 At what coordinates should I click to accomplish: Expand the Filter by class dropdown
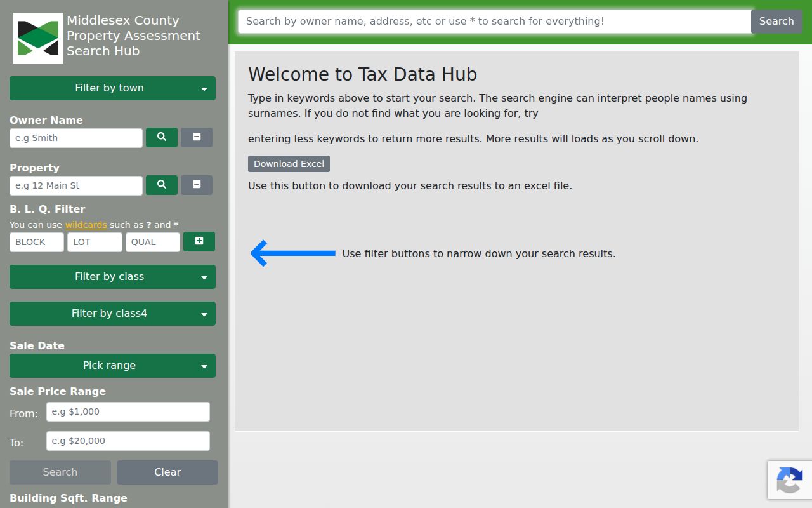(112, 277)
